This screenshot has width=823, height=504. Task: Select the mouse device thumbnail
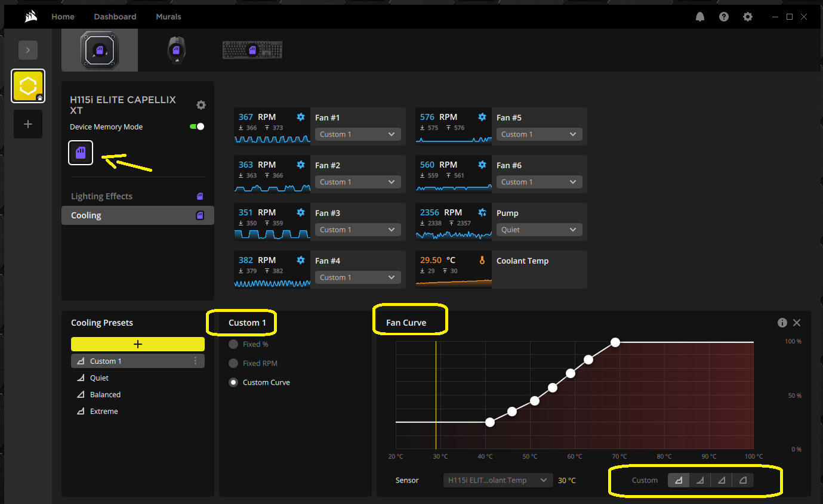176,50
